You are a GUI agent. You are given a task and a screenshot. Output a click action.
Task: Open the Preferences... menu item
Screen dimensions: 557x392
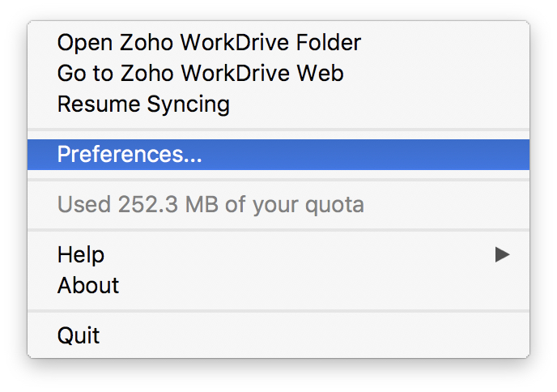coord(130,155)
